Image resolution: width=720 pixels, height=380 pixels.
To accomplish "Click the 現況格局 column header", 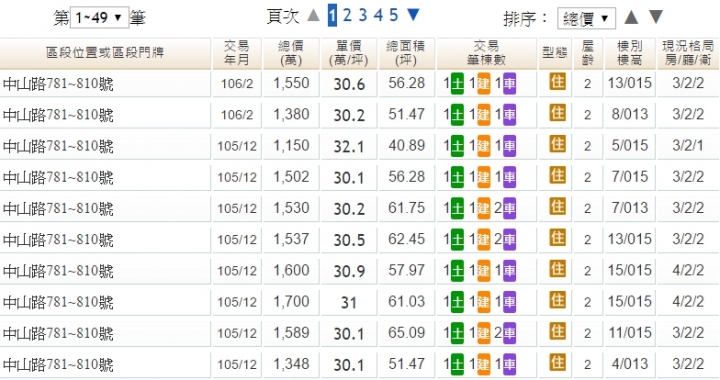I will click(688, 53).
